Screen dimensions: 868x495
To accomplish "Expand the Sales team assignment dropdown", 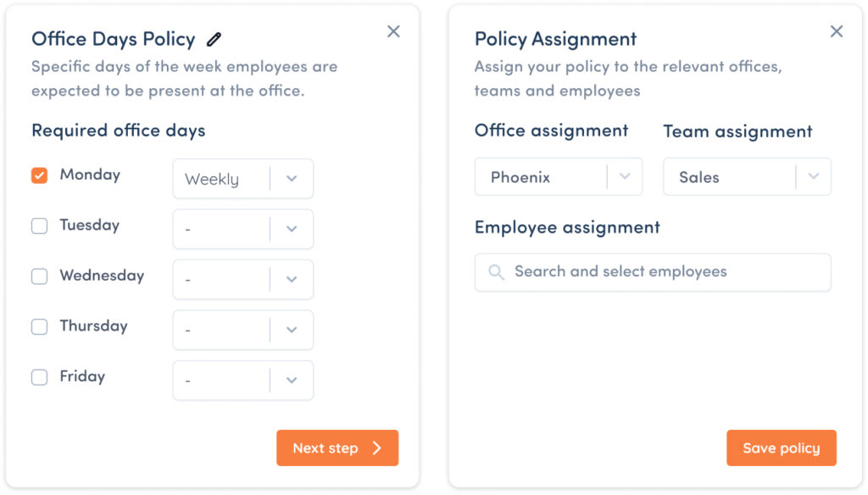I will tap(747, 176).
